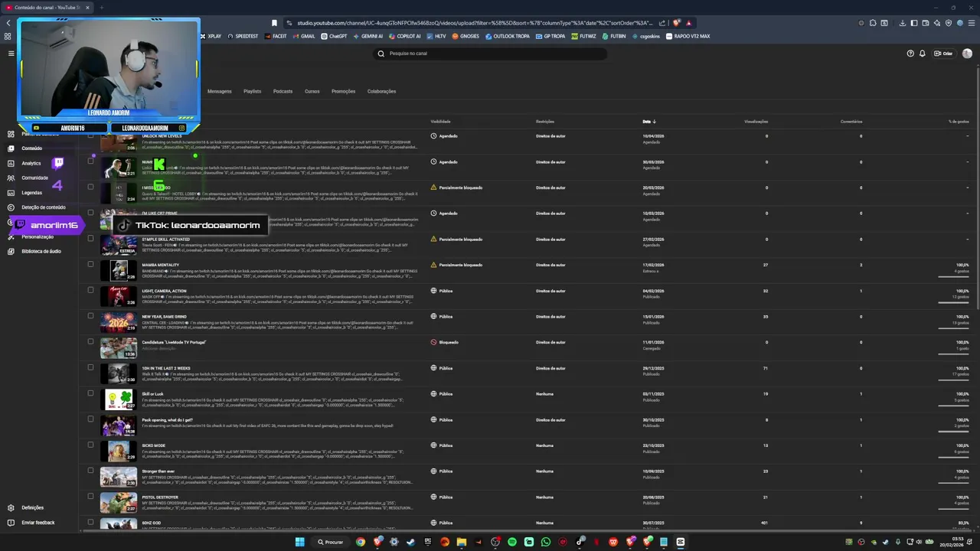This screenshot has width=980, height=551.
Task: Open the YouTube Studio hamburger menu
Action: 11,54
